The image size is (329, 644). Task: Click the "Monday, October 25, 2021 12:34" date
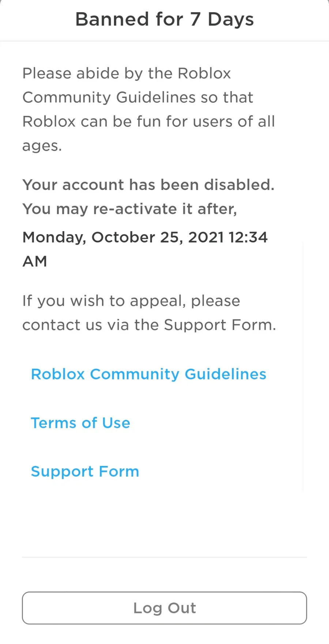tap(145, 237)
